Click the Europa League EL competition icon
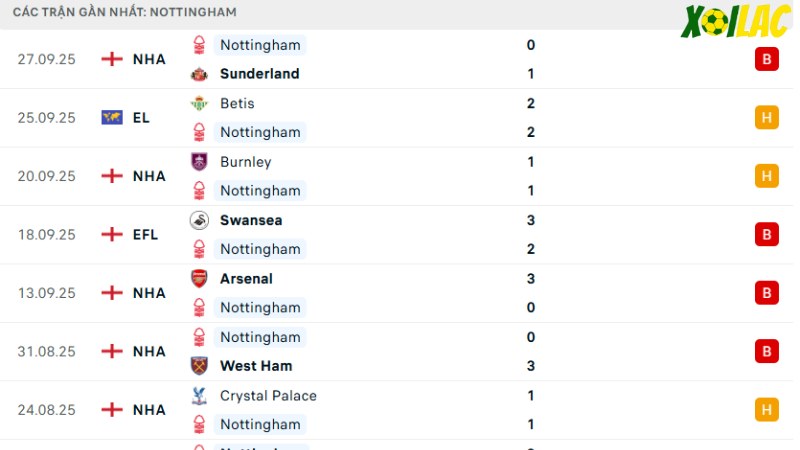Screen dimensions: 800x450 (x=111, y=118)
